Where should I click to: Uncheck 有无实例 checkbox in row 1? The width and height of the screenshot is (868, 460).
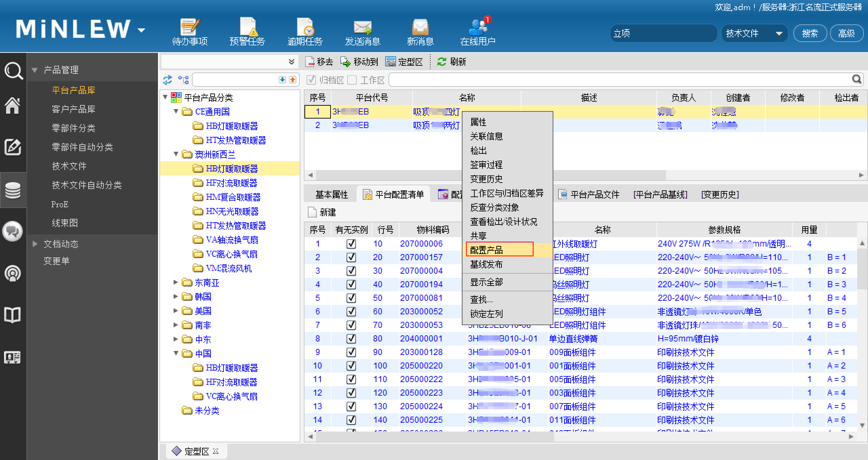tap(351, 244)
